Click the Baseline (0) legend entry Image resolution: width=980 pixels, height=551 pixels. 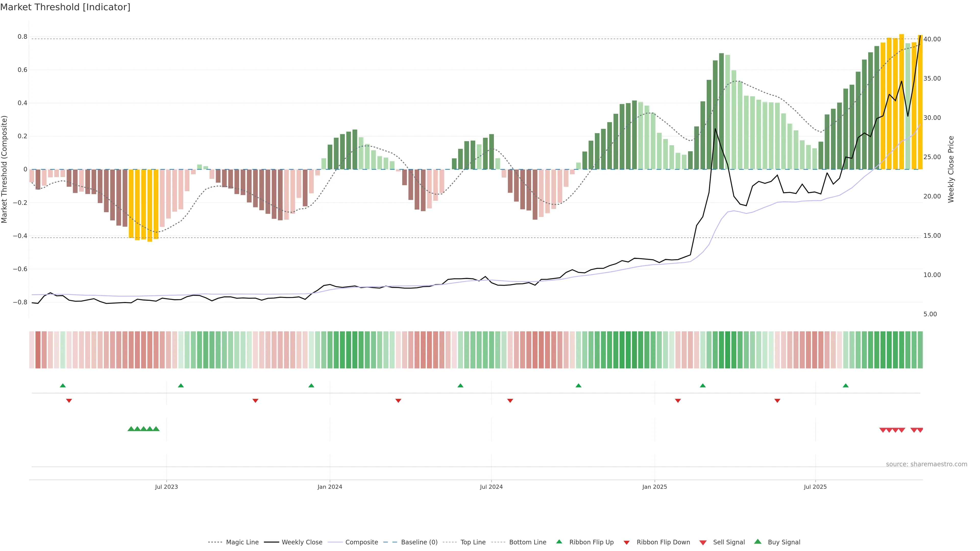coord(419,542)
